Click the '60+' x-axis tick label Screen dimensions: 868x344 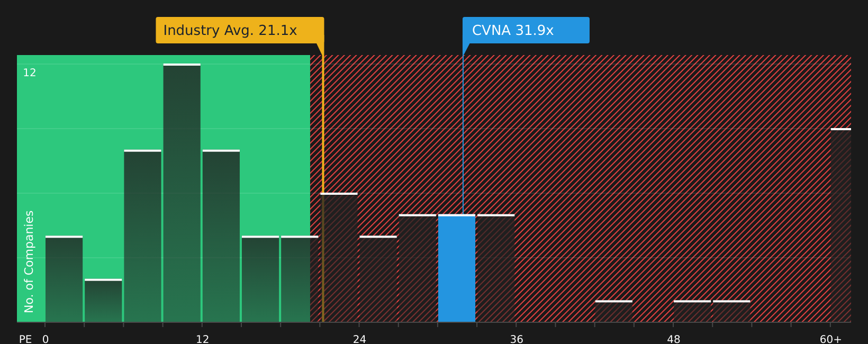tap(830, 339)
